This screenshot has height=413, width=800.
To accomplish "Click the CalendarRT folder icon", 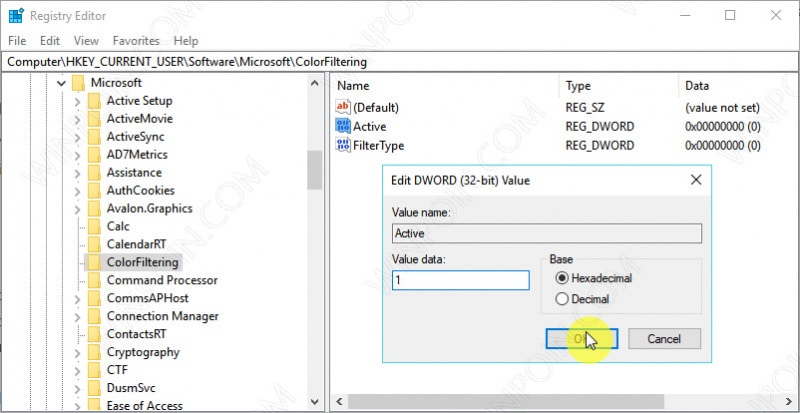I will [94, 244].
